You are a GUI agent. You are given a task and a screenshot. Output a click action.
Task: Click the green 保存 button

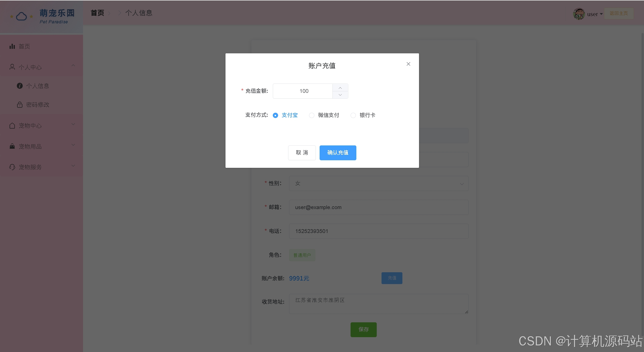pos(363,330)
